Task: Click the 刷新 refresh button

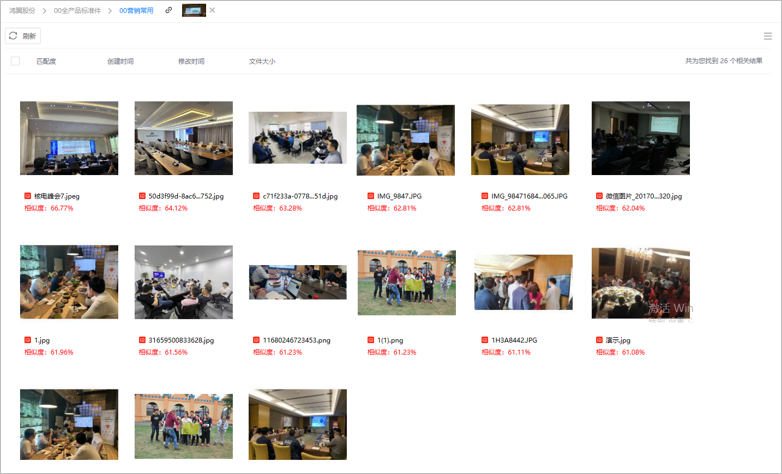Action: (23, 36)
